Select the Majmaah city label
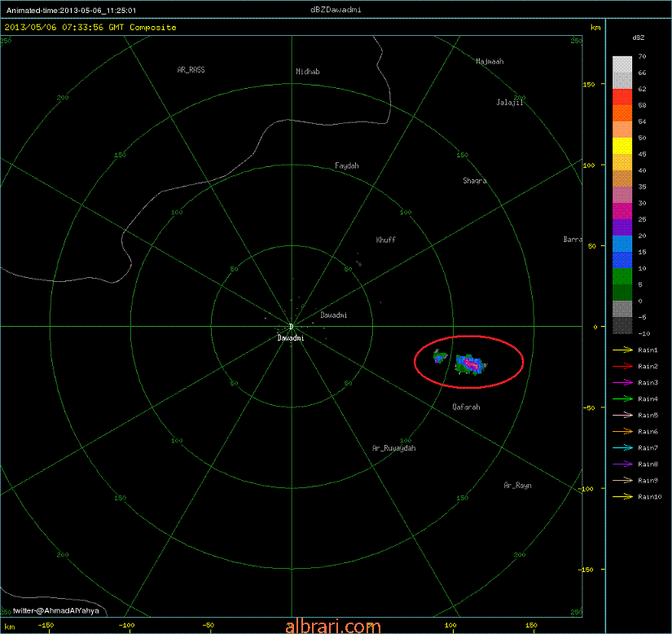Screen dimensions: 672x634 tap(490, 61)
